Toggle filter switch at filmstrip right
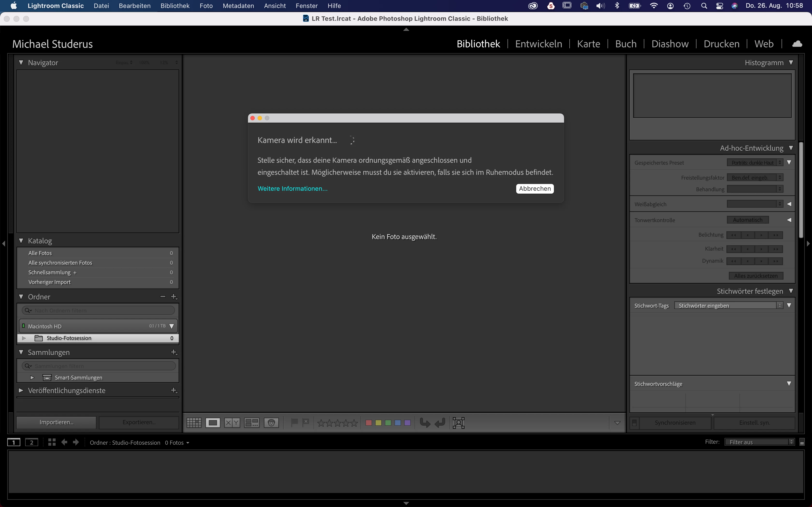Image resolution: width=812 pixels, height=507 pixels. pyautogui.click(x=802, y=442)
